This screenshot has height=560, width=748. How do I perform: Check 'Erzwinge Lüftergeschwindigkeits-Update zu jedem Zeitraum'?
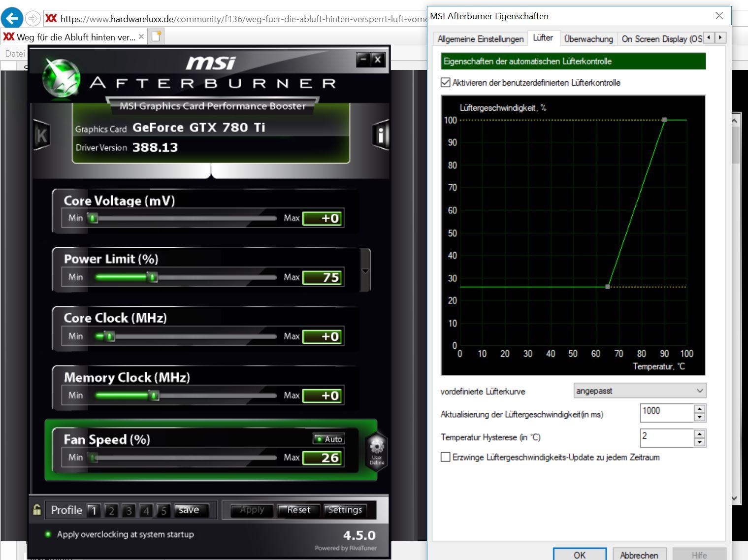tap(446, 457)
